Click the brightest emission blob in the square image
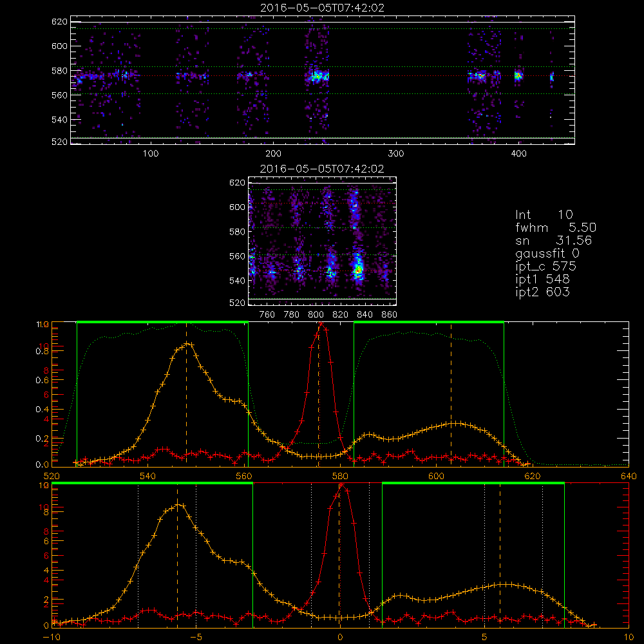644x644 pixels. (x=358, y=269)
